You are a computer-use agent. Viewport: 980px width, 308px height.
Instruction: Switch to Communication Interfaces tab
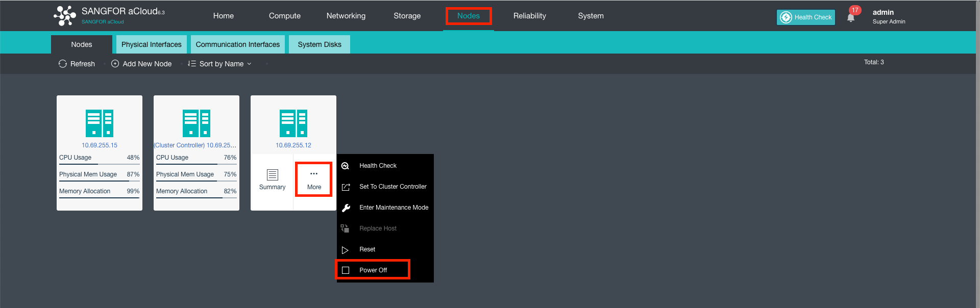point(238,44)
